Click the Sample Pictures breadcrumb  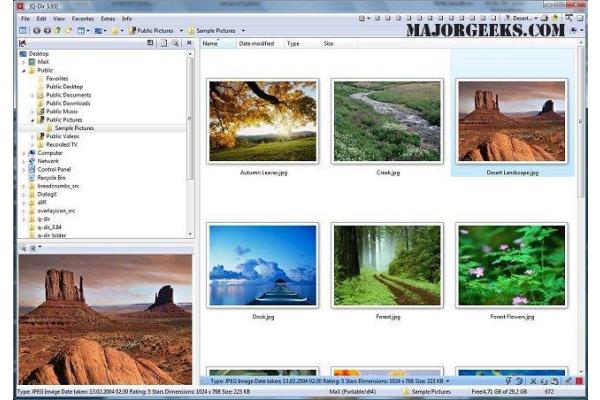pos(212,31)
